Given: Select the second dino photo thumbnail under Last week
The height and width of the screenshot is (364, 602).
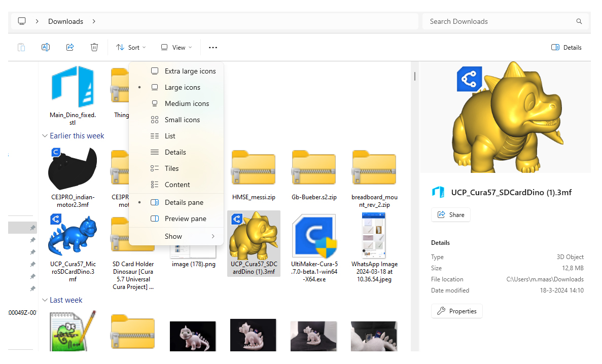Looking at the screenshot, I should tap(253, 335).
